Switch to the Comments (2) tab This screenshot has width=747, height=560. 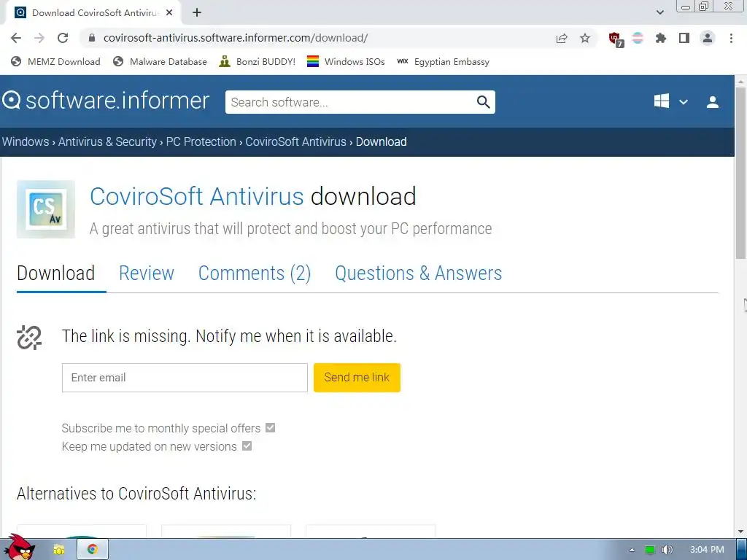click(255, 273)
